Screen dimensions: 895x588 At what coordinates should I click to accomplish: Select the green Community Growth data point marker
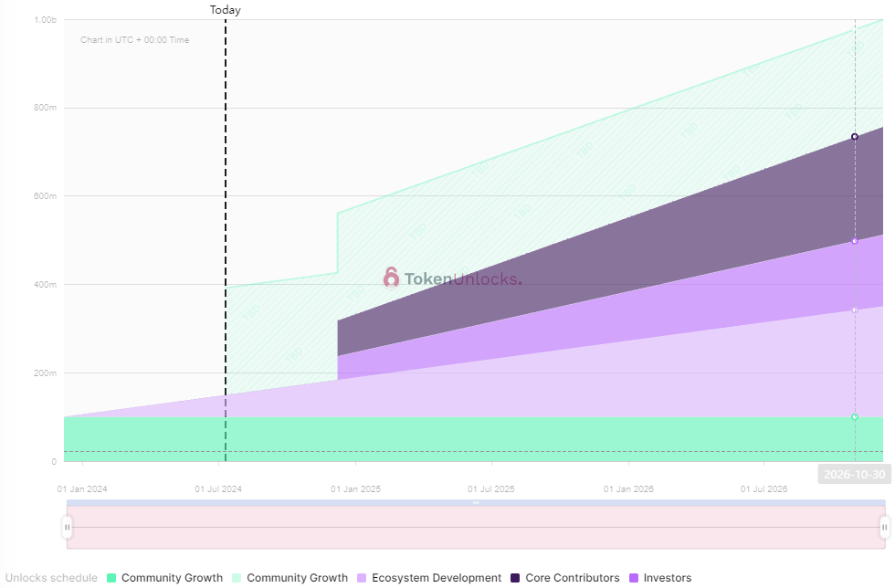tap(855, 417)
